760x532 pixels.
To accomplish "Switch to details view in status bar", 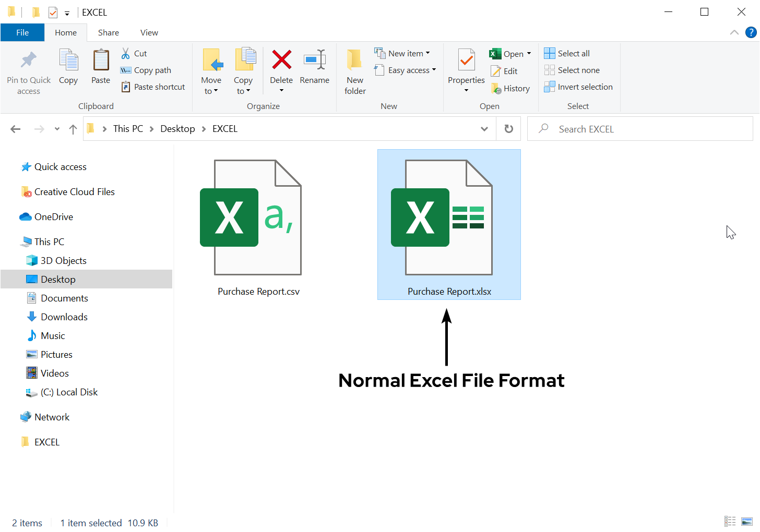I will pyautogui.click(x=730, y=522).
